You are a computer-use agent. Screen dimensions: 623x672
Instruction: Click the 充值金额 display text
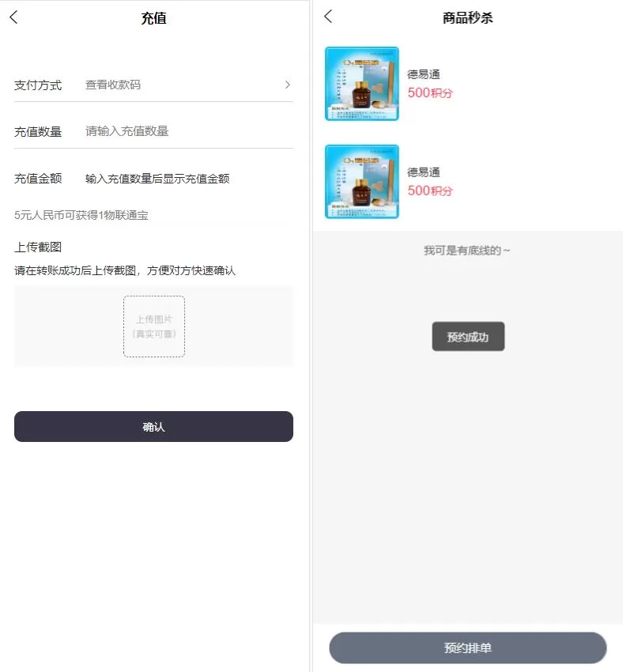coord(157,179)
